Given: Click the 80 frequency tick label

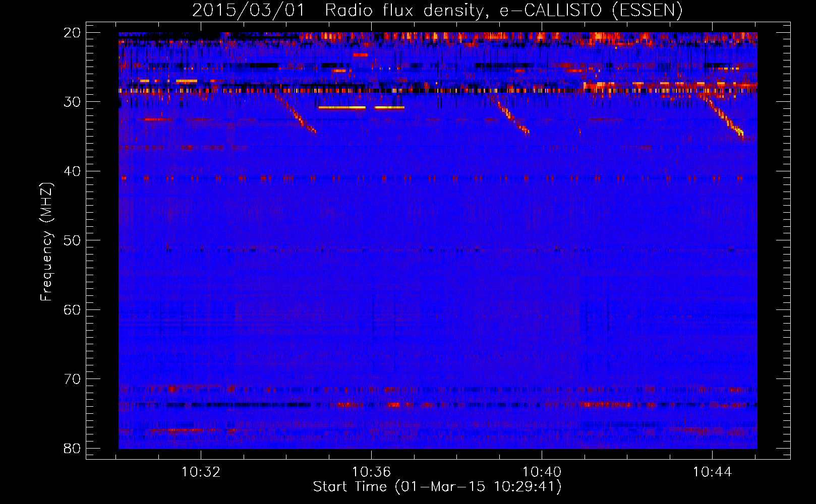Looking at the screenshot, I should pos(72,448).
